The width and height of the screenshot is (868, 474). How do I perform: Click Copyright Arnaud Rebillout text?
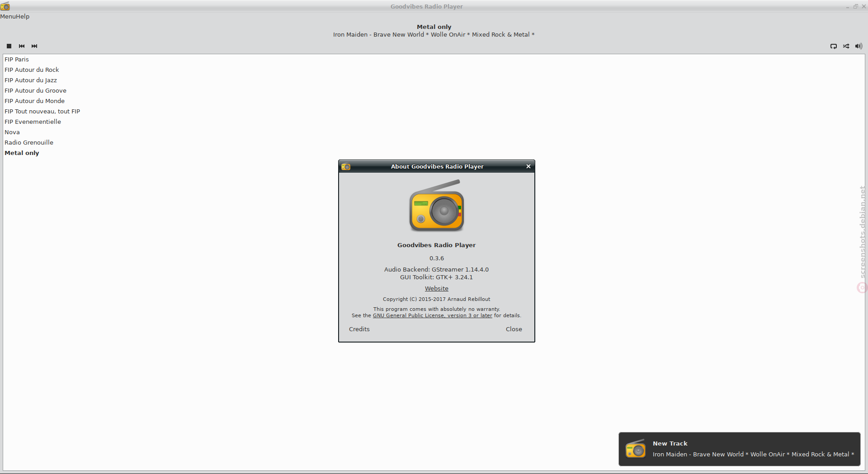[437, 299]
